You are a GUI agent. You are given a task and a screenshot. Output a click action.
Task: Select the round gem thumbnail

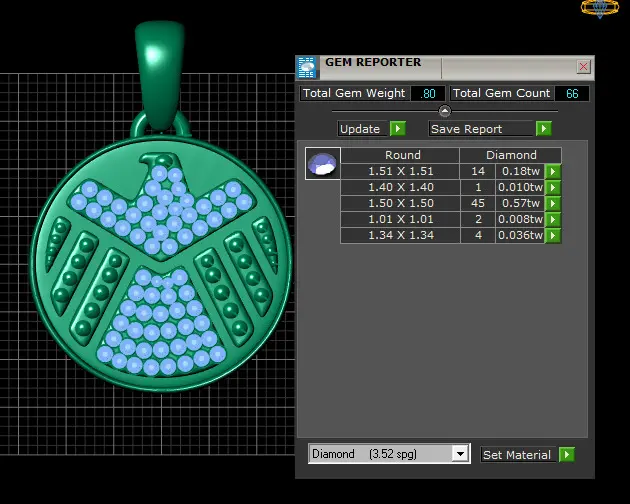click(323, 164)
